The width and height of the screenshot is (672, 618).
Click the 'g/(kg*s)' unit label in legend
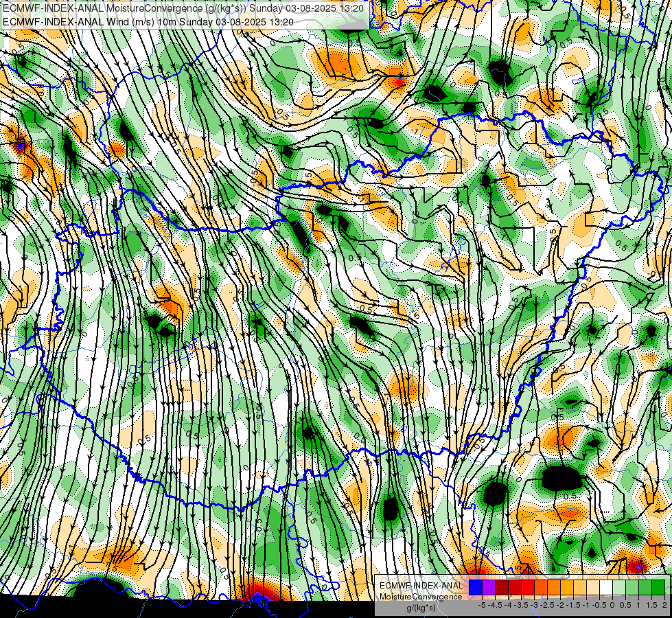pos(421,608)
